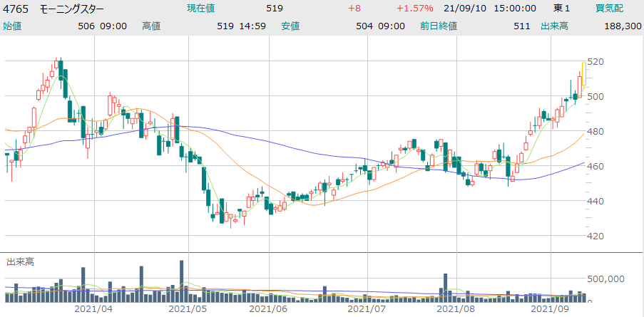
Task: Click the 安値 label
Action: tap(290, 26)
